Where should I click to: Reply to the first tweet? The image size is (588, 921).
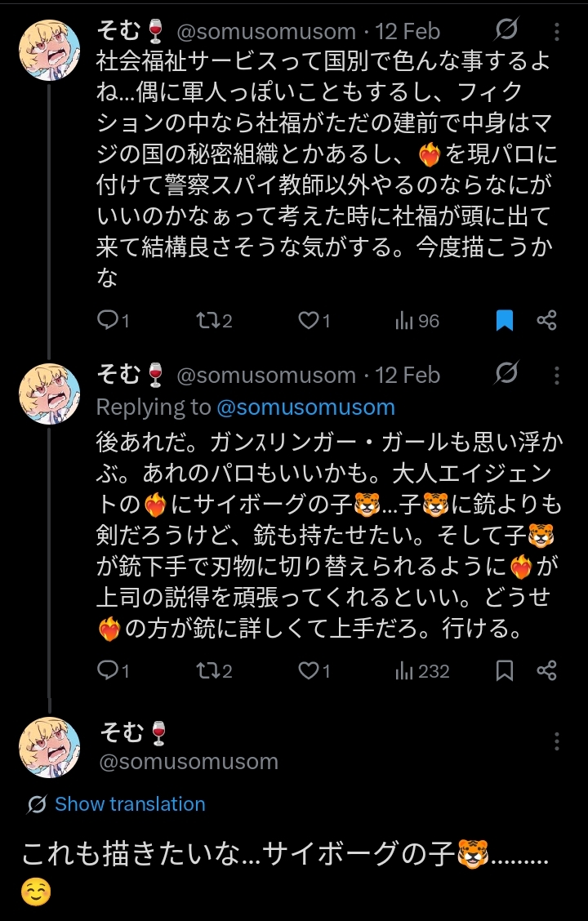[x=108, y=321]
